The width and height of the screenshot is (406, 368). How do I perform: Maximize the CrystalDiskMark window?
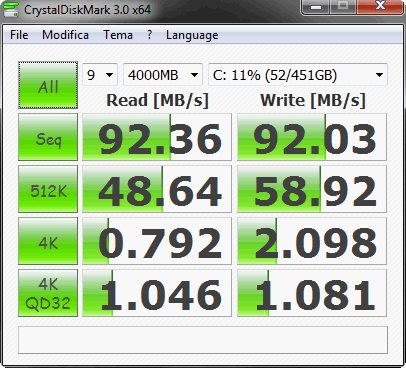343,7
